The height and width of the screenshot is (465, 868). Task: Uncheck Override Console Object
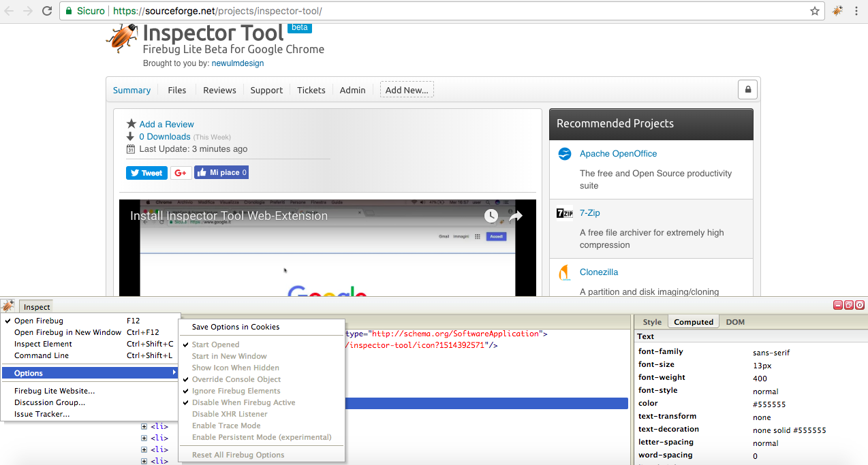click(x=236, y=379)
